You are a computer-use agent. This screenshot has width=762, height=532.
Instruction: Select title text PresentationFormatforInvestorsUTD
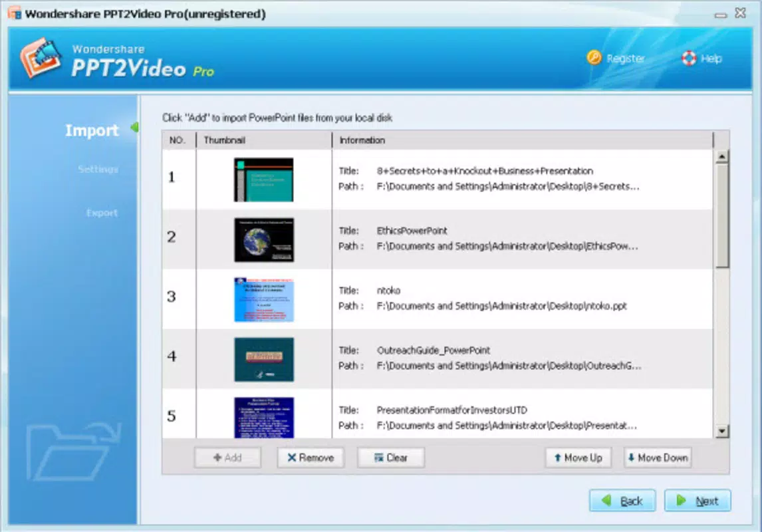point(452,410)
